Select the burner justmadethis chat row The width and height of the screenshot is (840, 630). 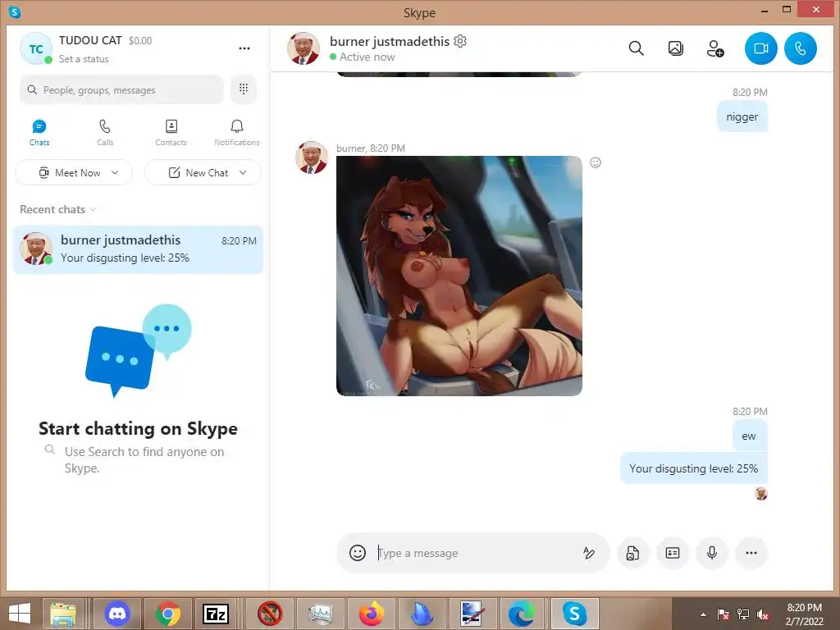(138, 249)
